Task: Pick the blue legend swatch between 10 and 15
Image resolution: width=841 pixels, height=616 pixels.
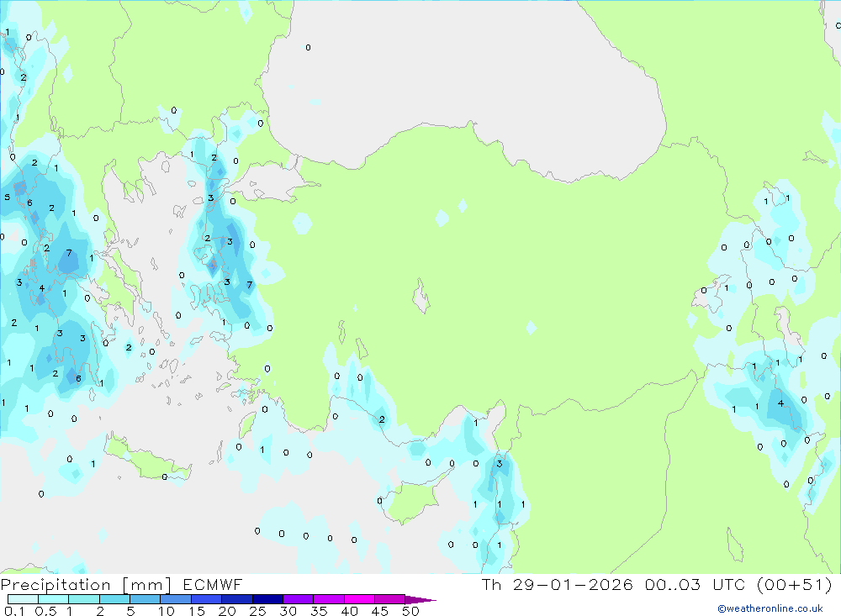Action: tap(176, 599)
